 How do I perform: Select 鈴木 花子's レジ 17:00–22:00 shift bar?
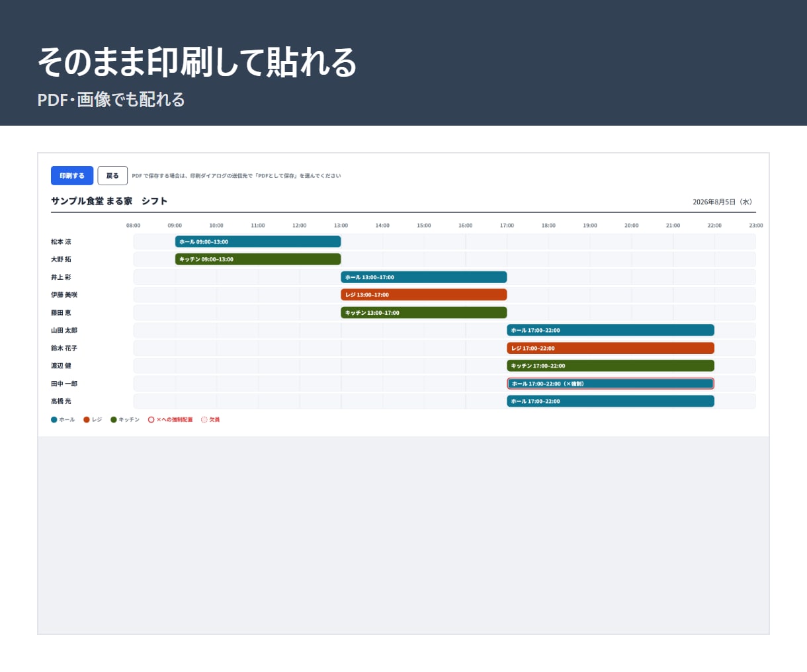[x=611, y=348]
